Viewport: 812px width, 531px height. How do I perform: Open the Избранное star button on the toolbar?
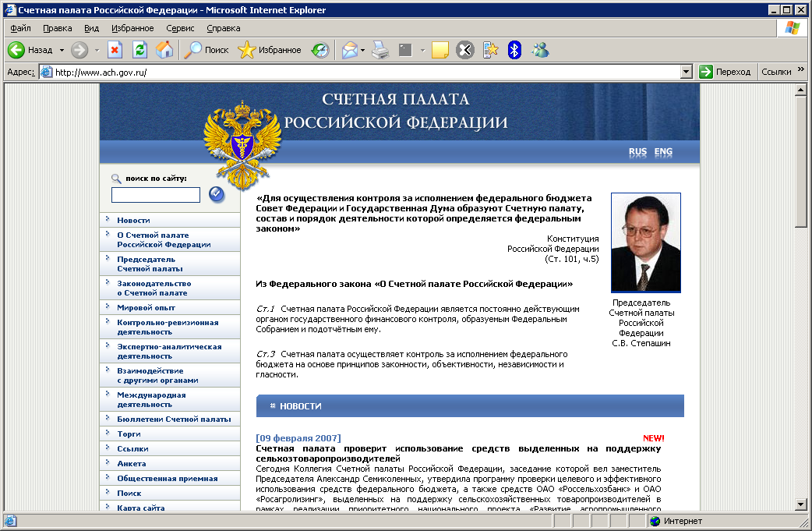click(270, 50)
